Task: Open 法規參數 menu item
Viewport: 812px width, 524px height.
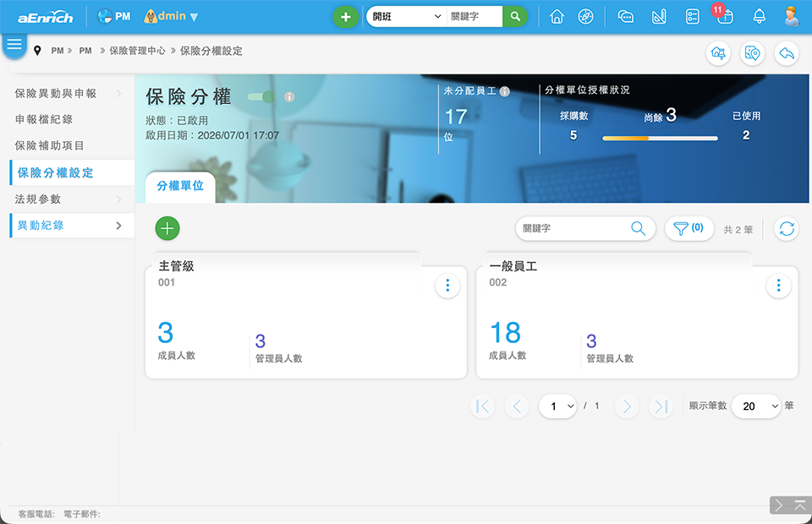Action: pyautogui.click(x=38, y=199)
